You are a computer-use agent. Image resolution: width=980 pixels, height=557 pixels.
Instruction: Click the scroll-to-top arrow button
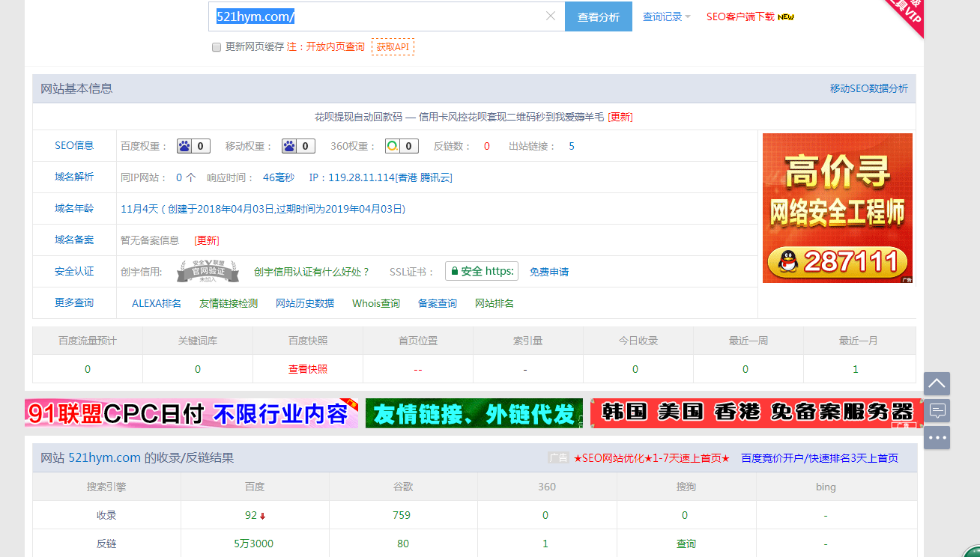(x=937, y=384)
